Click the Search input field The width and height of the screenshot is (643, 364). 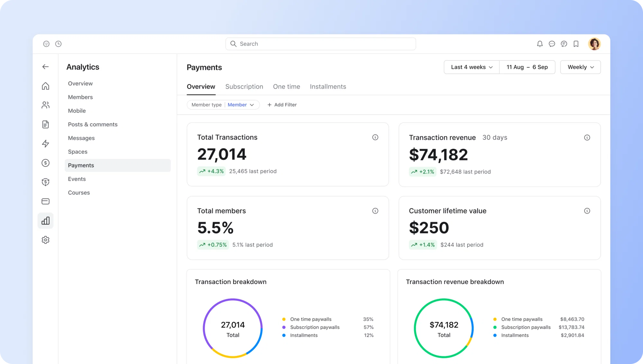pyautogui.click(x=321, y=44)
